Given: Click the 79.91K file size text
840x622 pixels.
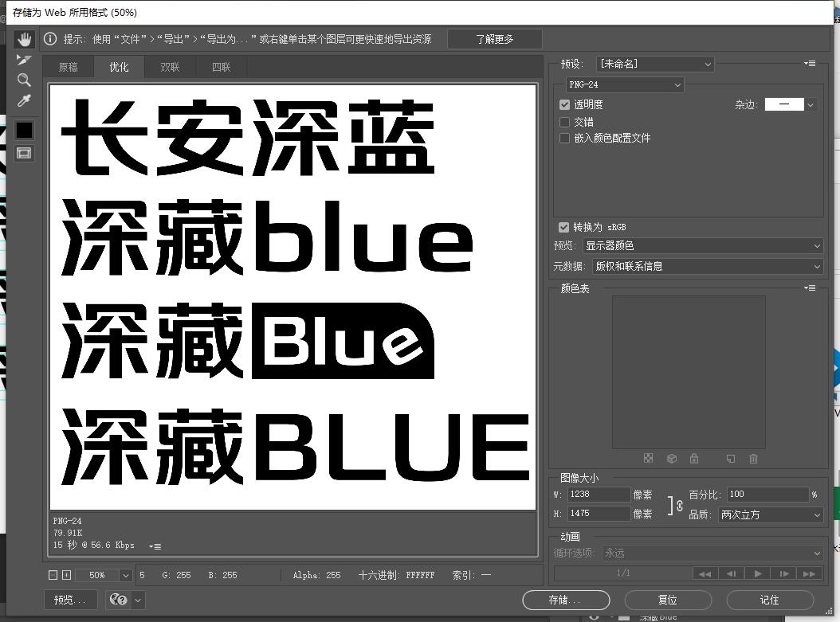Looking at the screenshot, I should [68, 533].
